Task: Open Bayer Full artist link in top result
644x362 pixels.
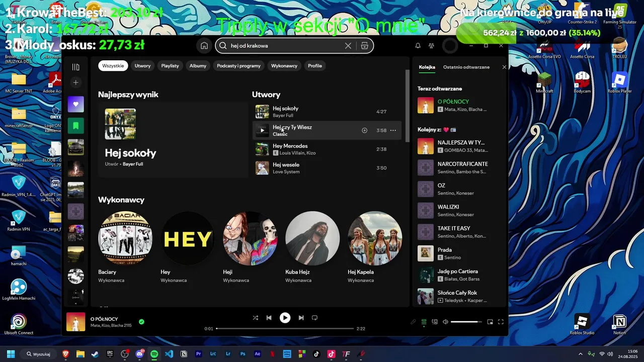Action: click(133, 164)
